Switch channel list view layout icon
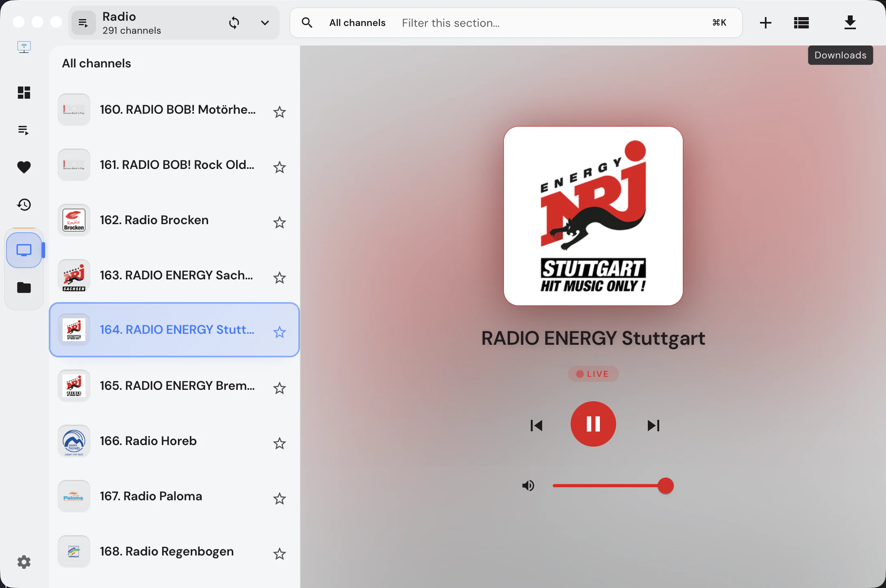Image resolution: width=886 pixels, height=588 pixels. coord(801,23)
